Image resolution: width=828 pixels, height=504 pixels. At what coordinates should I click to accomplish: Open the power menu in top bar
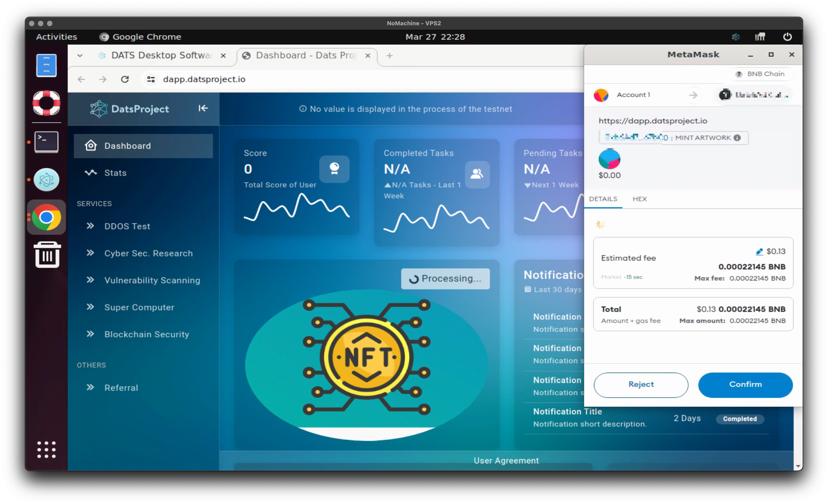[787, 37]
